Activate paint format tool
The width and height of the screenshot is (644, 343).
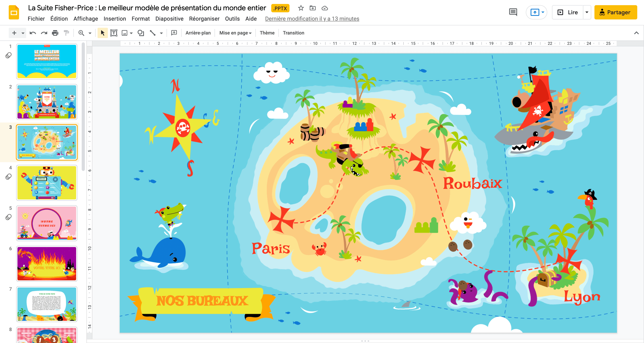click(66, 33)
